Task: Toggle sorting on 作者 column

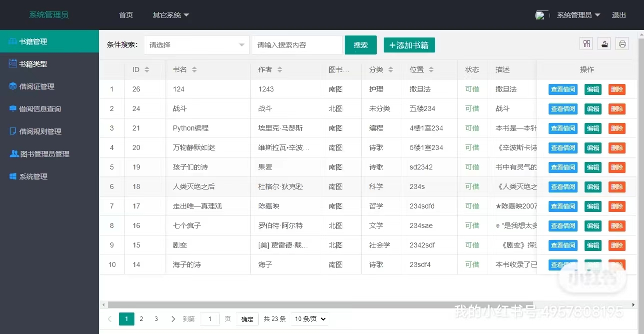Action: point(280,69)
